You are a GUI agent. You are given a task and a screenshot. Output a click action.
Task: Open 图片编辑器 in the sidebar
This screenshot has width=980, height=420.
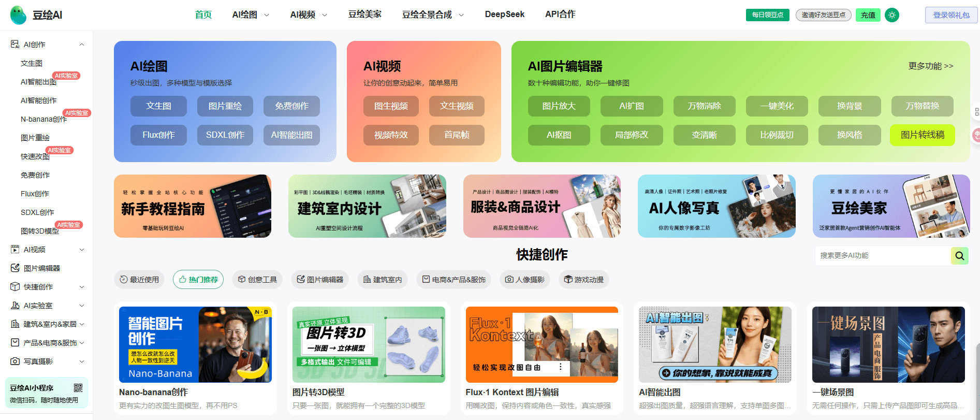pos(41,268)
